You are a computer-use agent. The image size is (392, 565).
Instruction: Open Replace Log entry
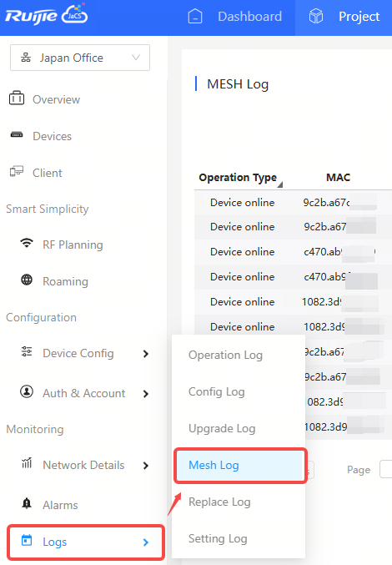pyautogui.click(x=219, y=502)
